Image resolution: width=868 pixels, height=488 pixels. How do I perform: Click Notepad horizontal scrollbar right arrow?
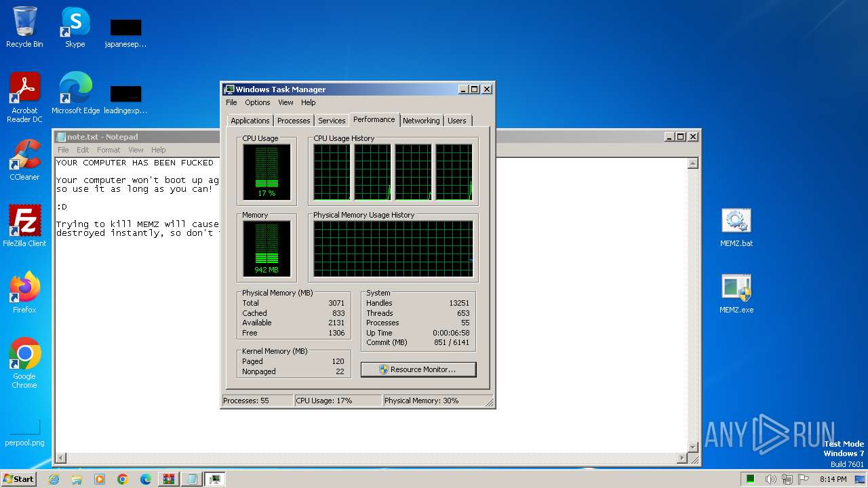(682, 458)
